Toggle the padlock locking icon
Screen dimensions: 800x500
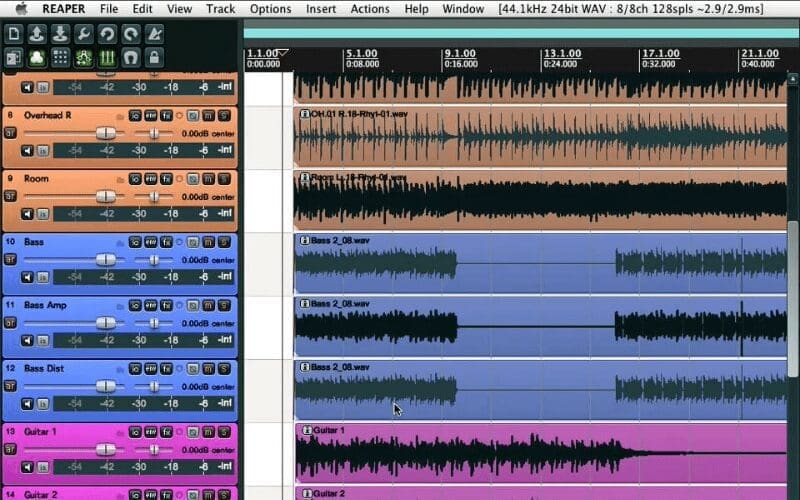pos(154,58)
